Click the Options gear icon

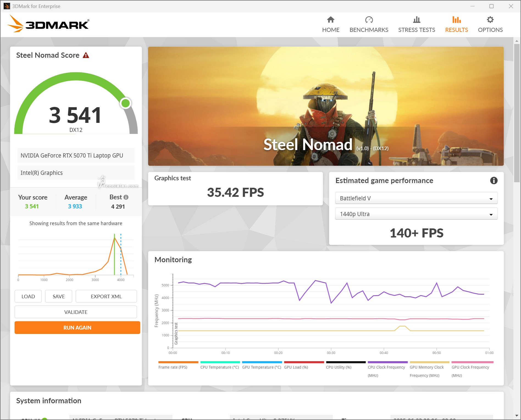click(x=490, y=20)
